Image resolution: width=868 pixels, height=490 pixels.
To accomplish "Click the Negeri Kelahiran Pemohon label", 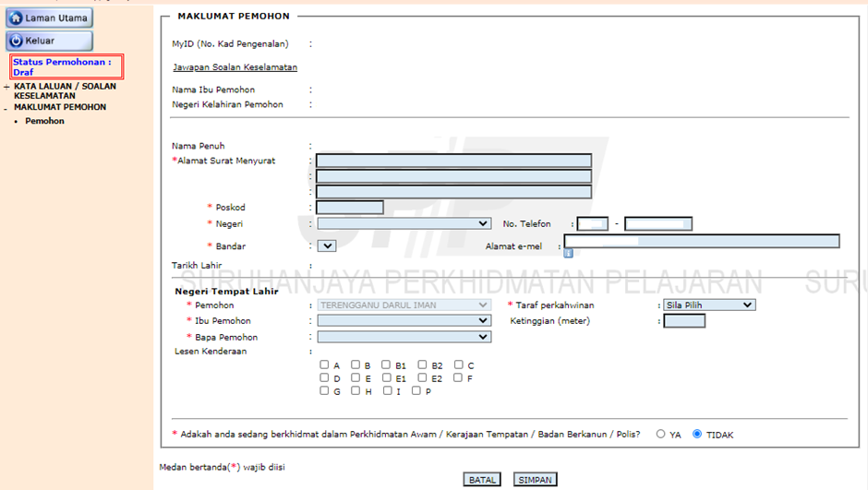I will pyautogui.click(x=227, y=104).
